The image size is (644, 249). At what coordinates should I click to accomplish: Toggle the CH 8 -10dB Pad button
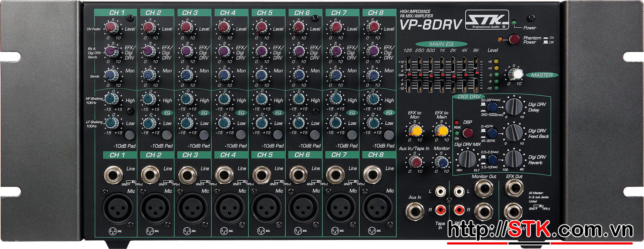pyautogui.click(x=388, y=135)
